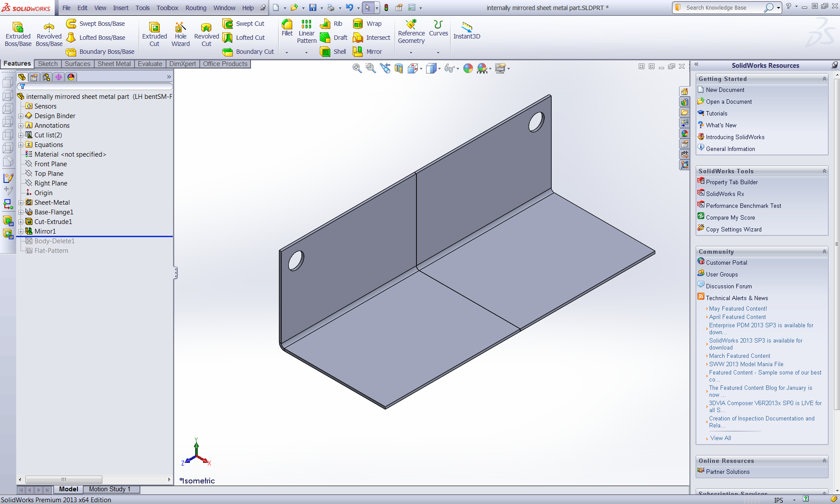840x504 pixels.
Task: Click the Mirror tool in ribbon
Action: tap(367, 52)
